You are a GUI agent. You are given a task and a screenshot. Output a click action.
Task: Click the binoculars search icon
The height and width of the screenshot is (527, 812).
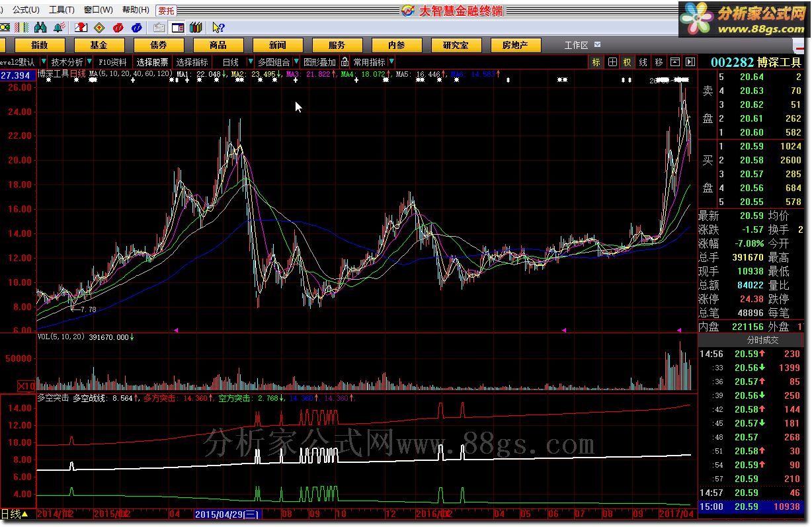pos(40,28)
